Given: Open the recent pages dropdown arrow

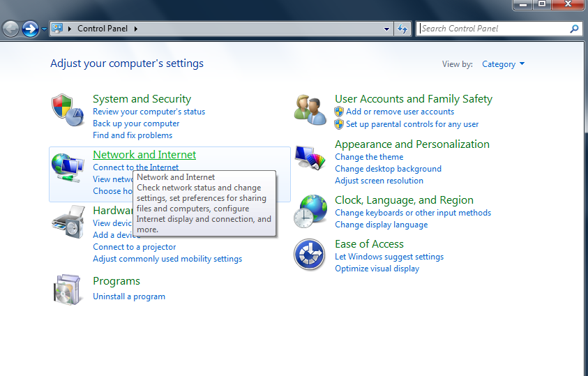Looking at the screenshot, I should pos(44,29).
